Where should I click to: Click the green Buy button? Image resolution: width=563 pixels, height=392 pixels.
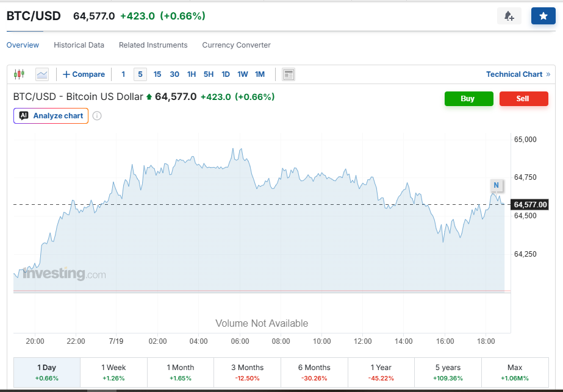469,99
